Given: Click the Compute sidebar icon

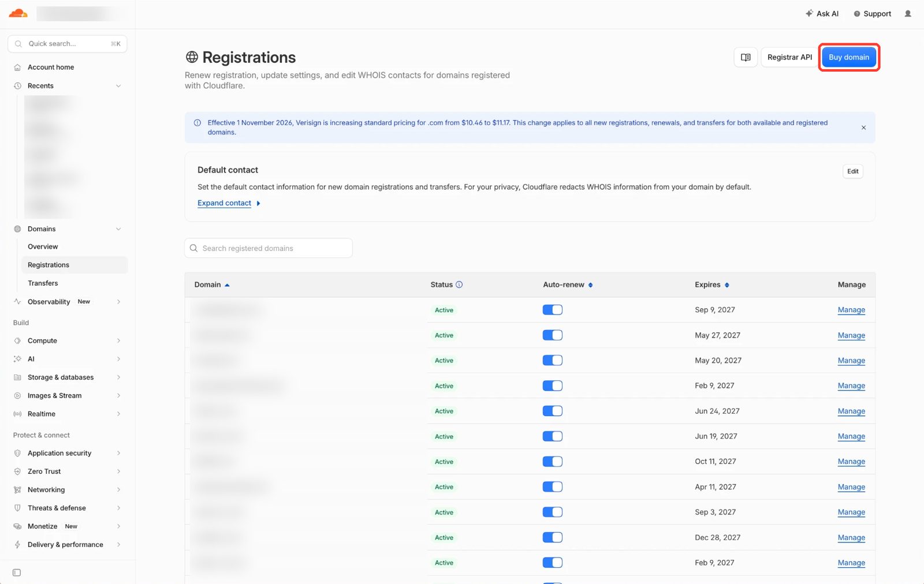Looking at the screenshot, I should (x=17, y=340).
